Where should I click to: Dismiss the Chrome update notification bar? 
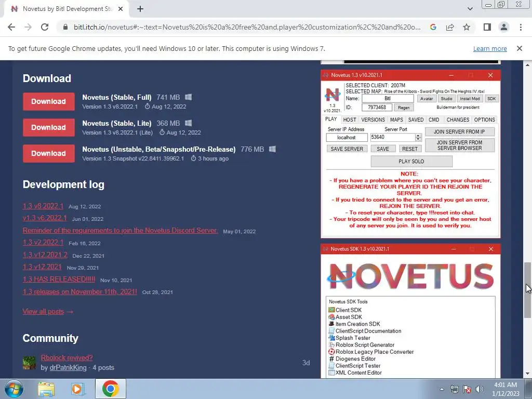pos(519,48)
